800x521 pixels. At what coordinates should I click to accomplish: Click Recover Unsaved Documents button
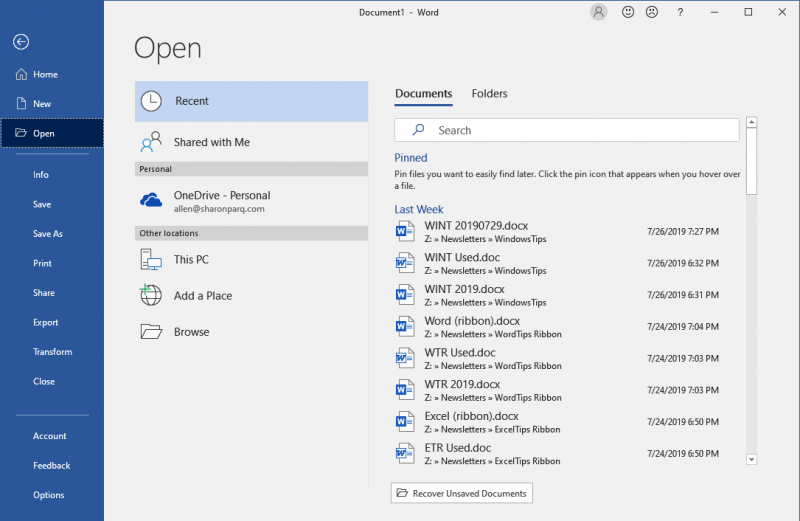pos(461,493)
